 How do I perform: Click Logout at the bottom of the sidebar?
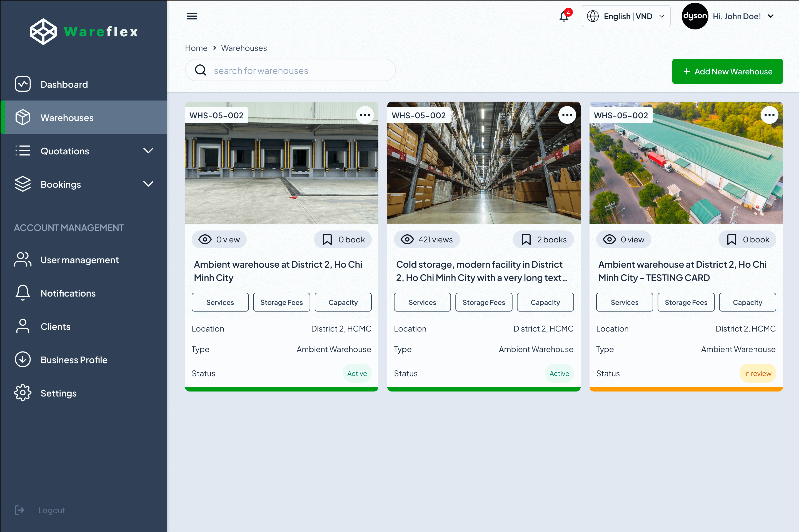(x=51, y=510)
